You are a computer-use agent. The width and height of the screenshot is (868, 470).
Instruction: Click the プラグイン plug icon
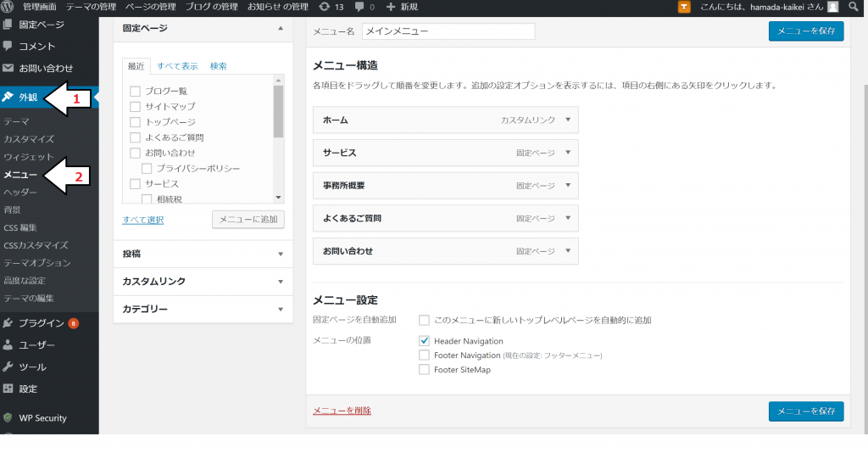(8, 322)
